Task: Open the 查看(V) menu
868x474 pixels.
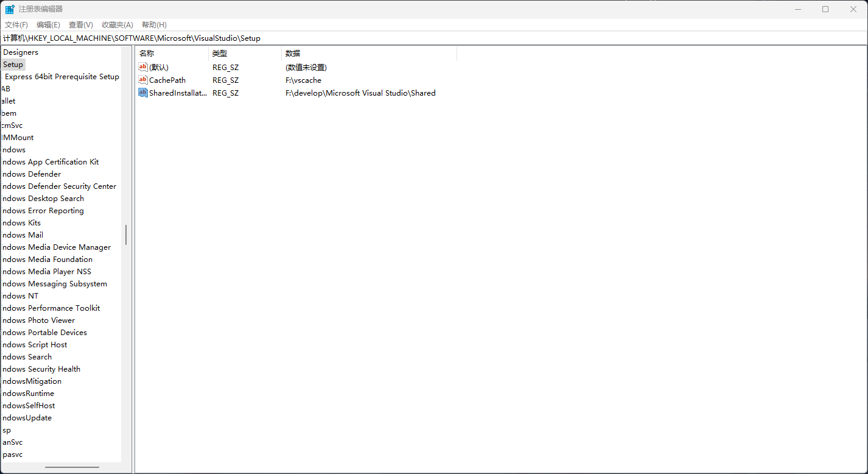Action: (x=81, y=25)
